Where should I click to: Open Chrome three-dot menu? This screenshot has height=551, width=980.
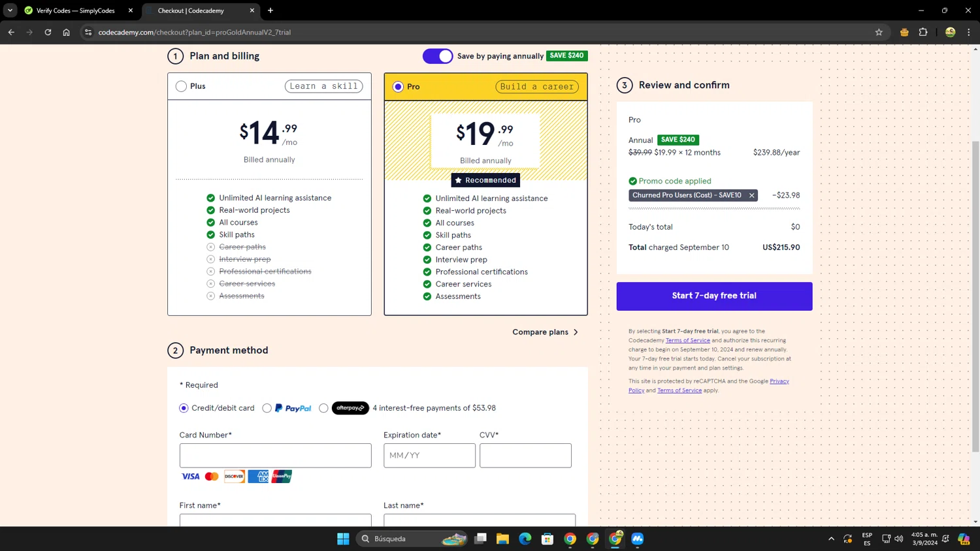pos(969,32)
